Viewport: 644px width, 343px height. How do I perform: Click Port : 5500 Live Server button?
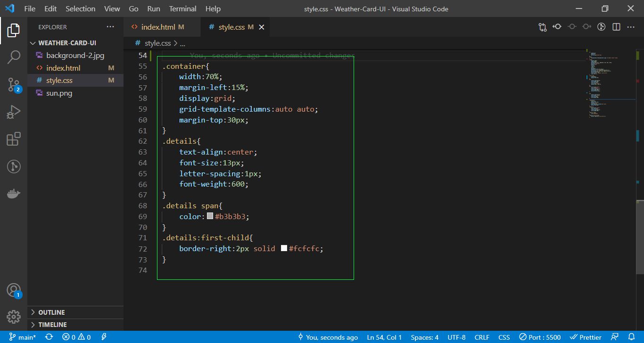[x=540, y=337]
